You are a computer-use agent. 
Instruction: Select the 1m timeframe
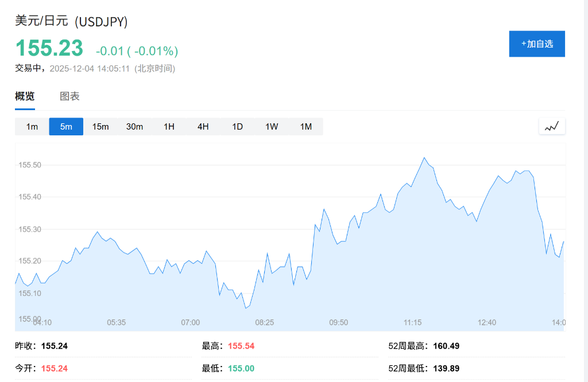pyautogui.click(x=32, y=127)
